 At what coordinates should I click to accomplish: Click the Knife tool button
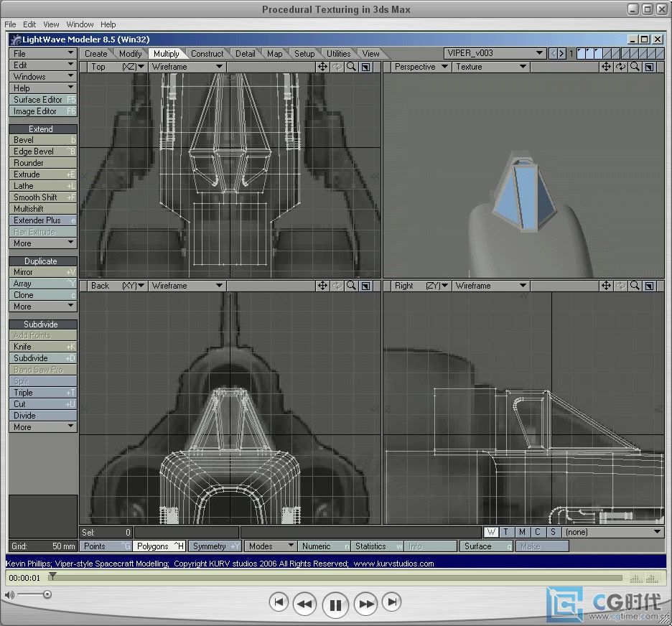tap(43, 347)
